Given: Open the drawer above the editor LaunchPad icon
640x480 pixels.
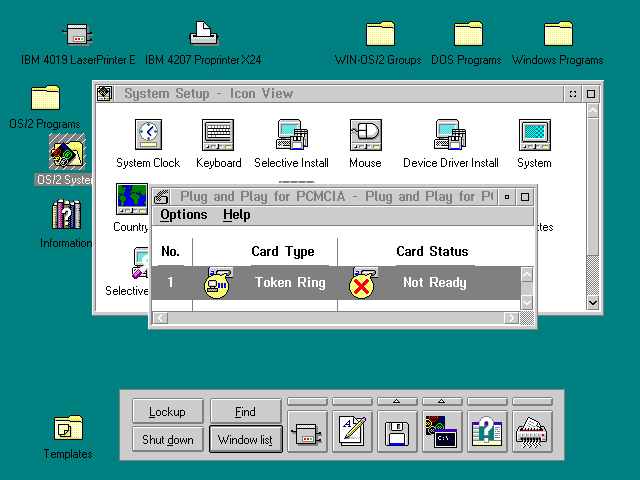Looking at the screenshot, I should 352,401.
